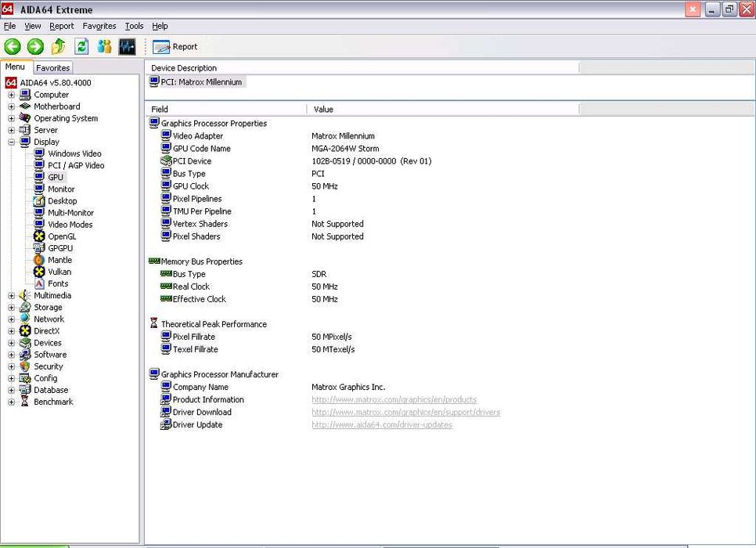Expand the Motherboard tree node

(11, 106)
